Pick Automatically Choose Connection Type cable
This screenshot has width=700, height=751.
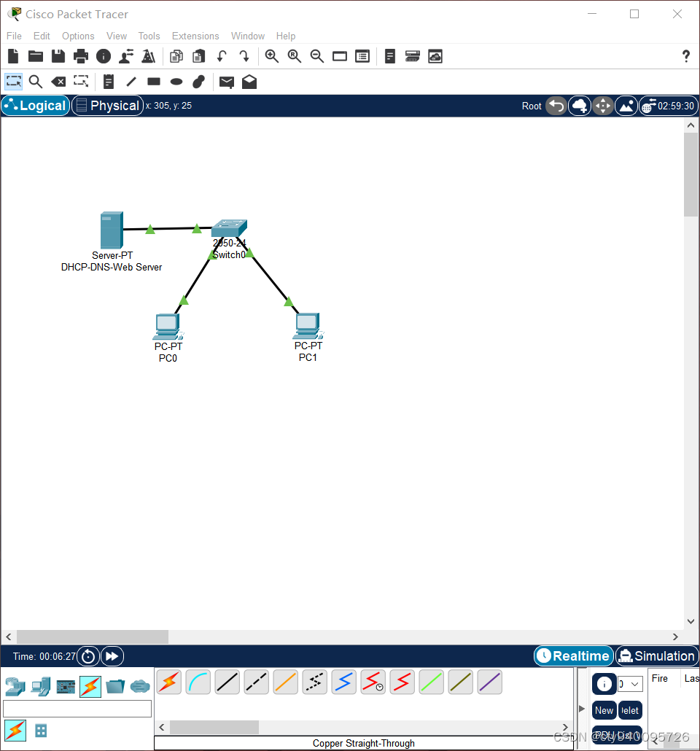pos(168,682)
